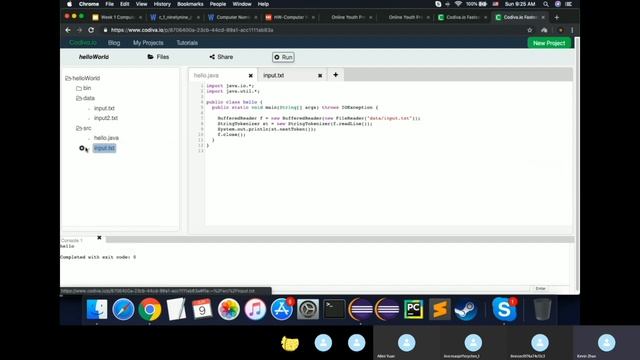Open the Files menu in the Codiva toolbar
This screenshot has height=360, width=640.
pyautogui.click(x=158, y=57)
